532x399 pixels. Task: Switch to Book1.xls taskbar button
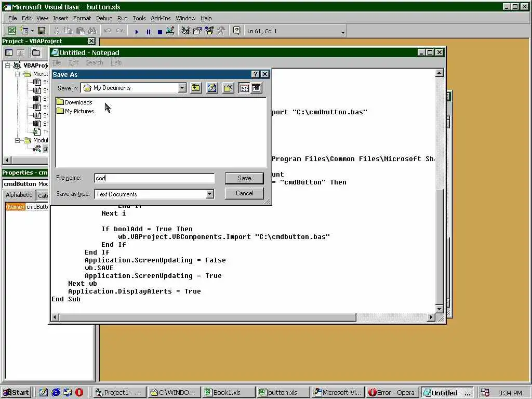pyautogui.click(x=228, y=393)
